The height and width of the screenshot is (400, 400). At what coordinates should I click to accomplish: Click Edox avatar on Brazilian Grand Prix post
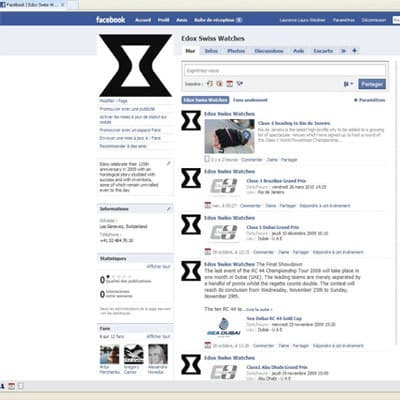coord(191,178)
